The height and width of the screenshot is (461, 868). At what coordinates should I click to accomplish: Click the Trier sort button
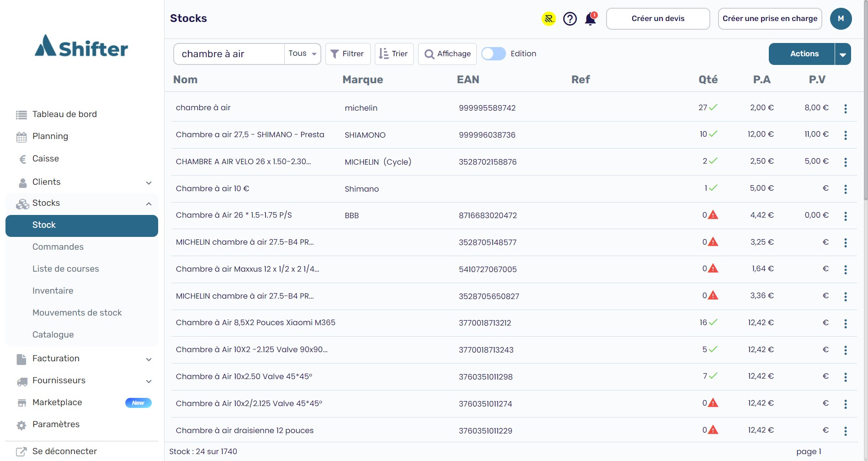tap(394, 54)
